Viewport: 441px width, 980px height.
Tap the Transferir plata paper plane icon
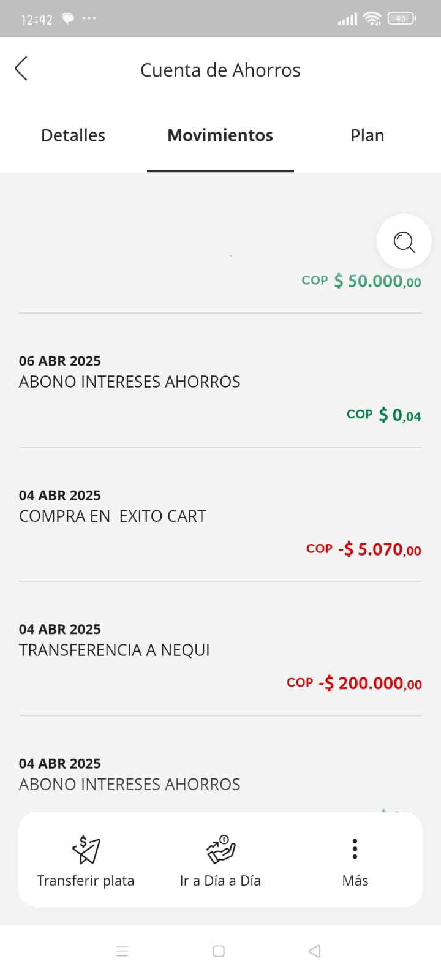point(86,849)
